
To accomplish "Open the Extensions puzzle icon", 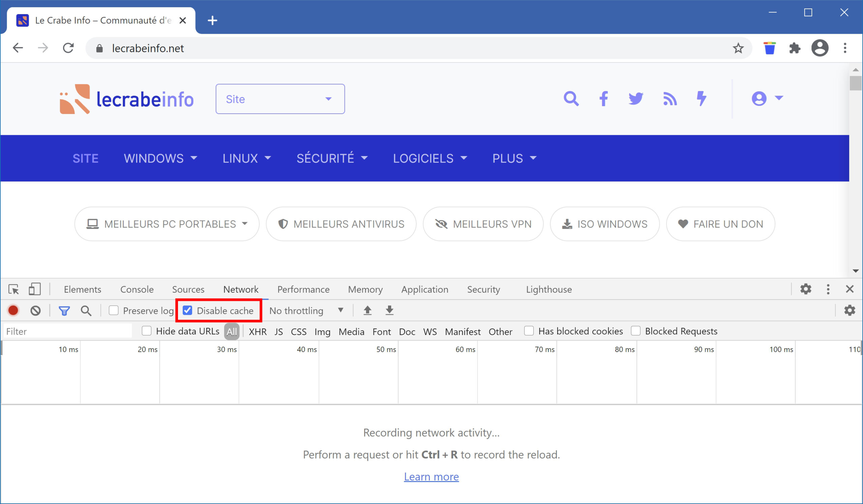I will click(795, 48).
